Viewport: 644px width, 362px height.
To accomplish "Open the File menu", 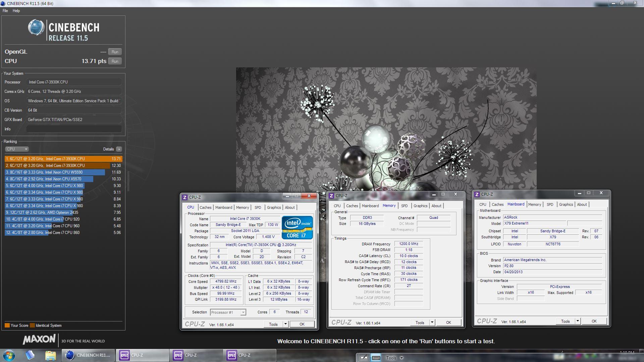I will (x=5, y=11).
